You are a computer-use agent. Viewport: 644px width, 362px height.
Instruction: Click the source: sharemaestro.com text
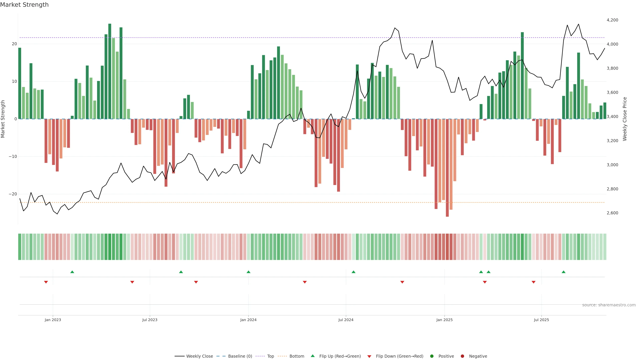click(x=609, y=305)
